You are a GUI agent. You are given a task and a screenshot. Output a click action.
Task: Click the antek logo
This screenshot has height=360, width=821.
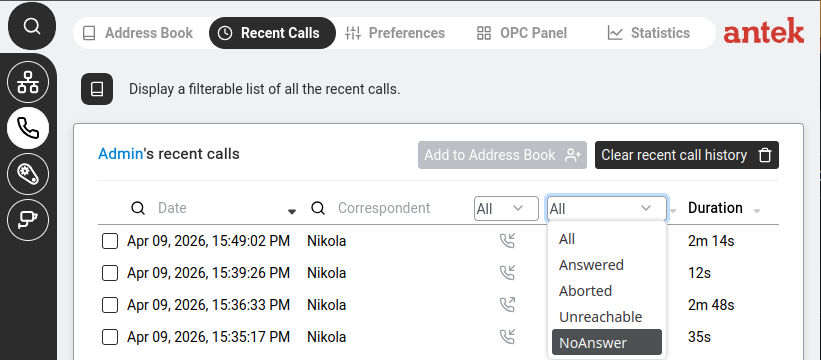tap(763, 31)
